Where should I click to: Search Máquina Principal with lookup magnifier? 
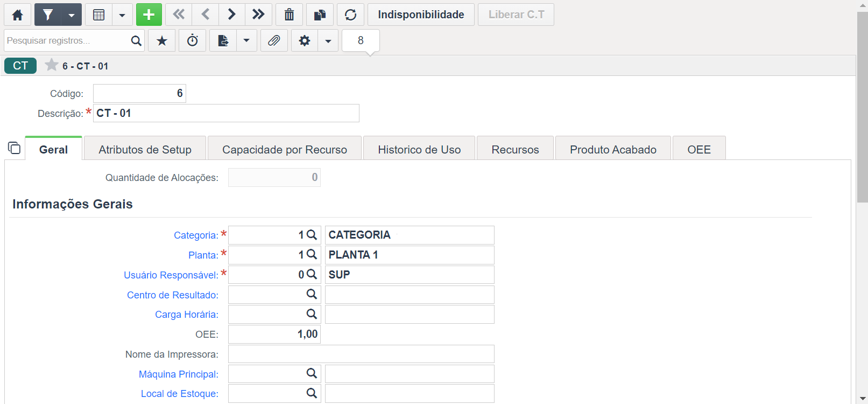click(x=312, y=373)
